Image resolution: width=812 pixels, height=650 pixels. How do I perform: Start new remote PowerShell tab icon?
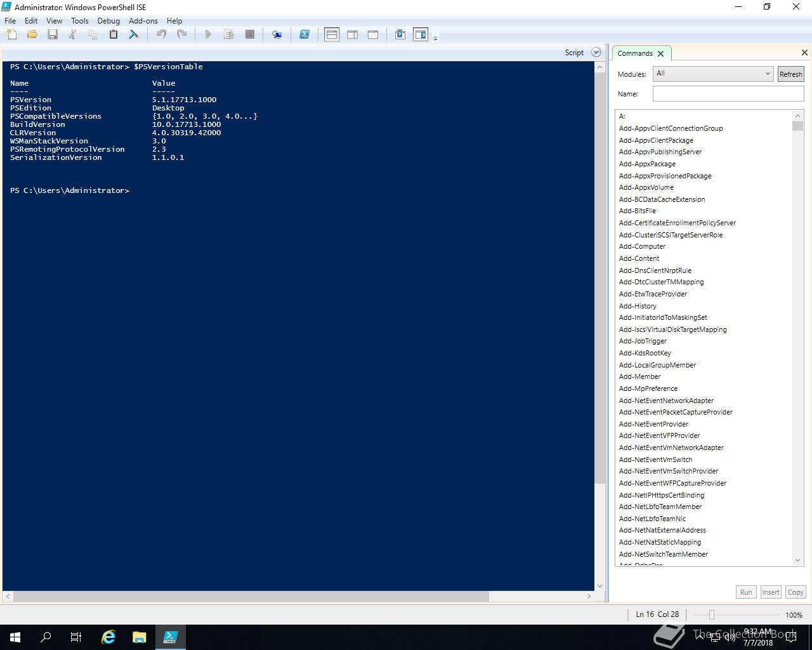click(x=277, y=35)
